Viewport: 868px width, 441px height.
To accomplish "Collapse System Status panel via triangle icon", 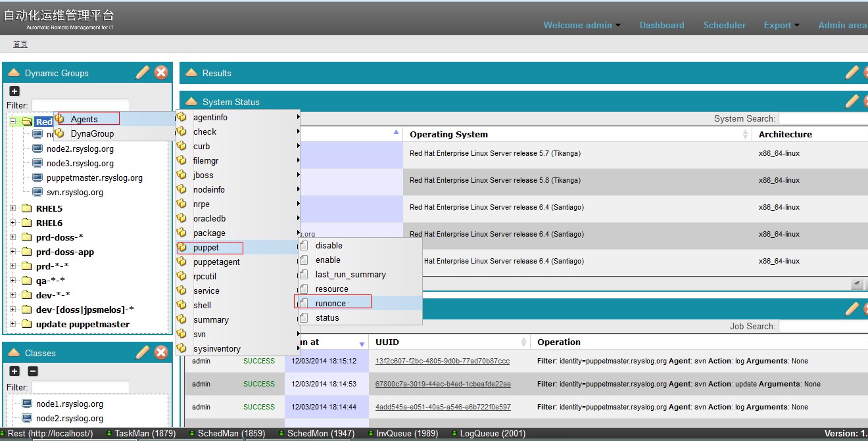I will click(x=191, y=101).
